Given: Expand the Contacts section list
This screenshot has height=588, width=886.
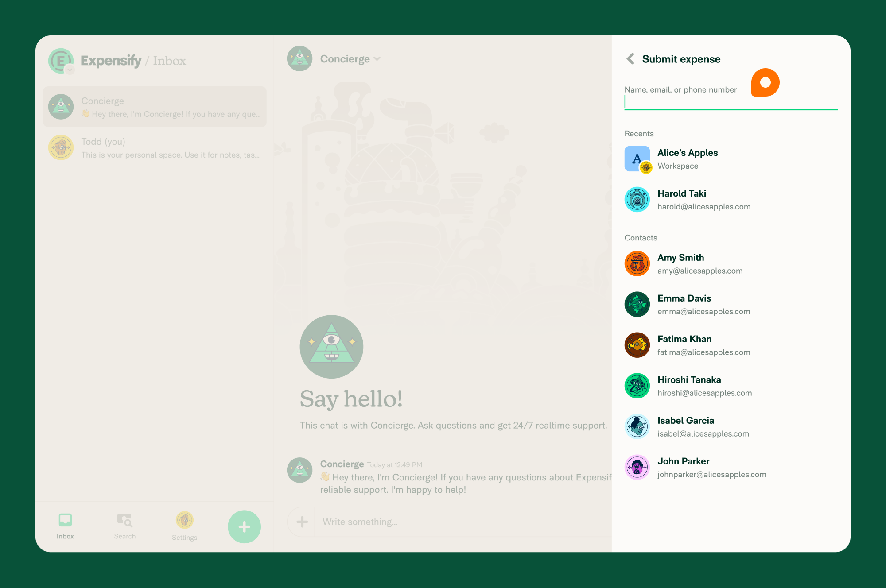Looking at the screenshot, I should point(641,238).
